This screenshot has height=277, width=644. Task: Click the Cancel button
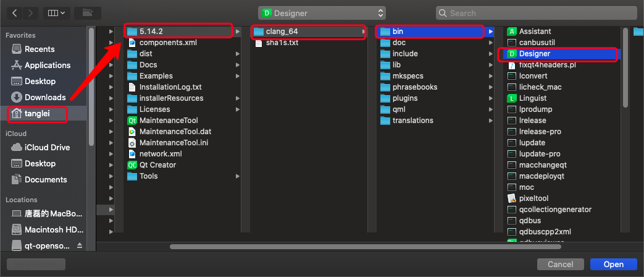(x=560, y=264)
